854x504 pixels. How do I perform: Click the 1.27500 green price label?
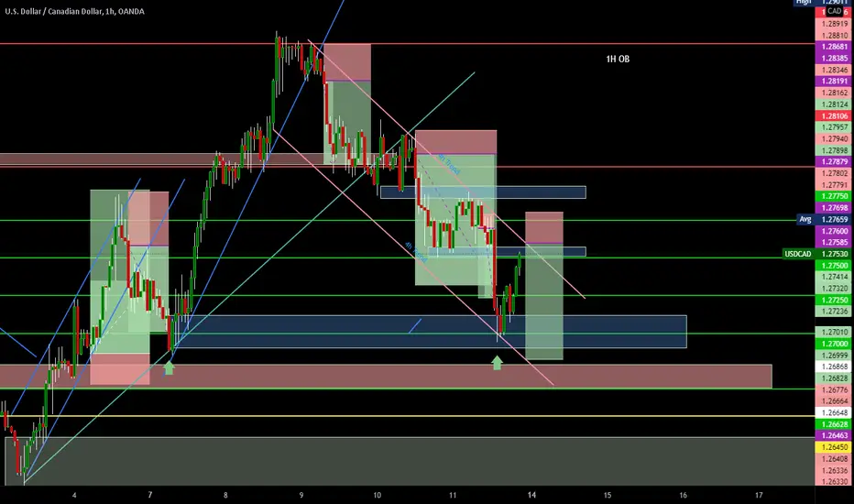[x=833, y=266]
